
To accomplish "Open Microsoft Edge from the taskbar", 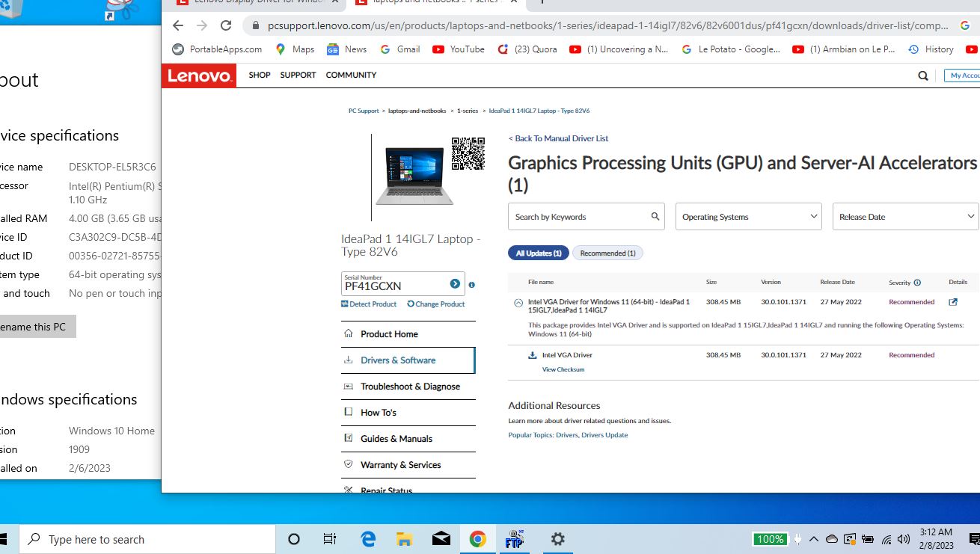I will point(368,539).
